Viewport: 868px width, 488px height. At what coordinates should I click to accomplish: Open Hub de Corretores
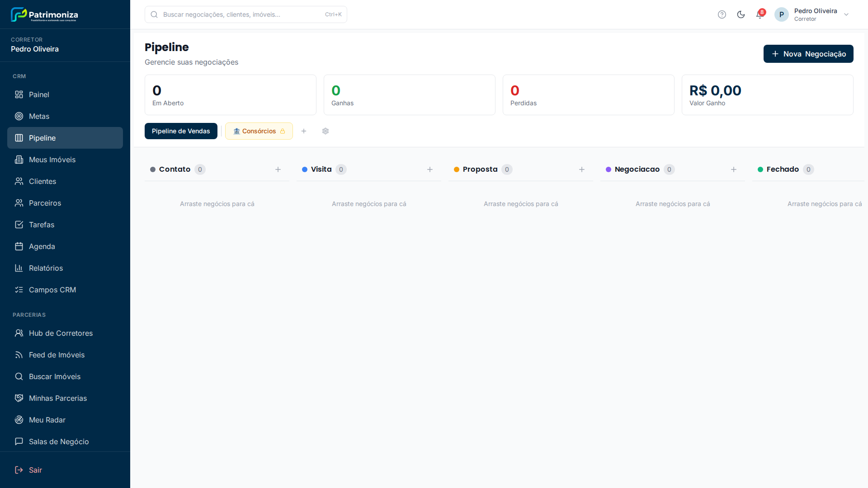click(60, 333)
